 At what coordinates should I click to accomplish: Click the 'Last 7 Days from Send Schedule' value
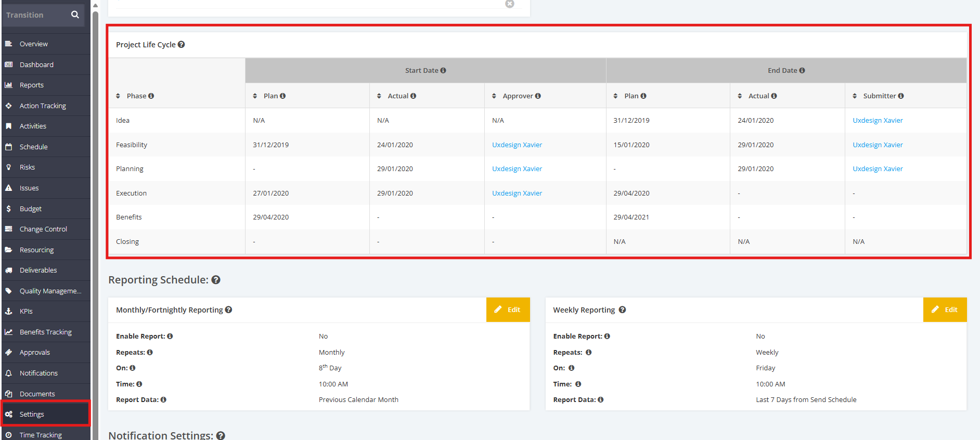click(x=806, y=400)
